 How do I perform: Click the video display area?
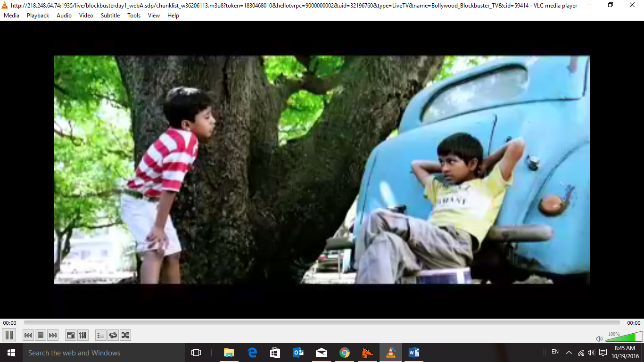[322, 170]
